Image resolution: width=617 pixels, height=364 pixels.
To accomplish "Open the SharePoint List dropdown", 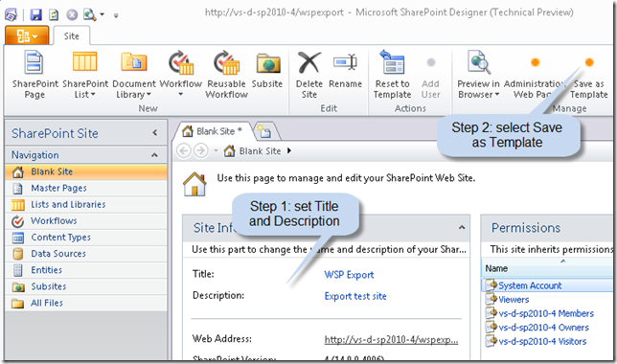I will (85, 75).
